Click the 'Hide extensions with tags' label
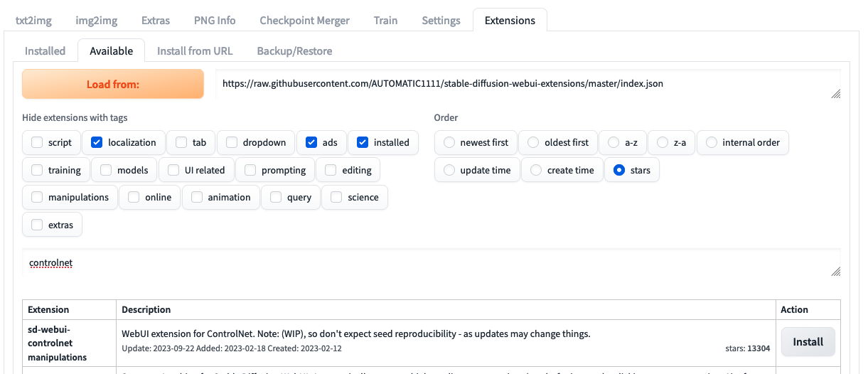Image resolution: width=868 pixels, height=374 pixels. pos(75,117)
